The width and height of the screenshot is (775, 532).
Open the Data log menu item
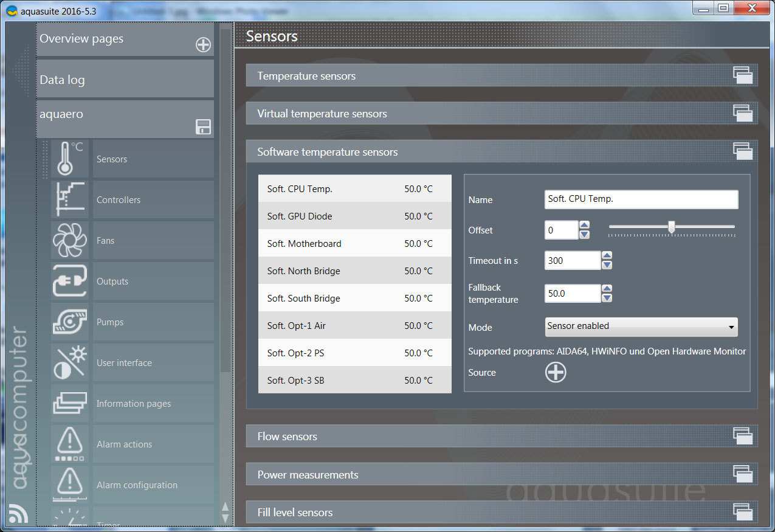coord(125,80)
